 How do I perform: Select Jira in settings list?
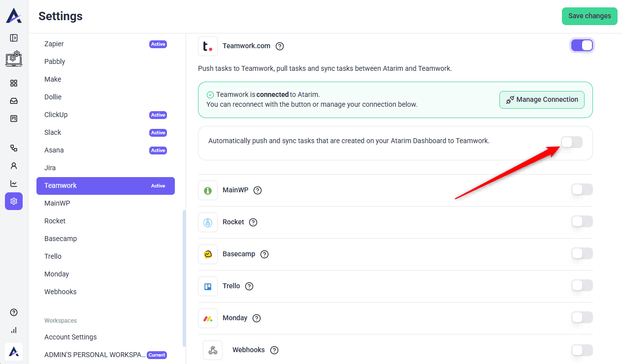pyautogui.click(x=105, y=168)
